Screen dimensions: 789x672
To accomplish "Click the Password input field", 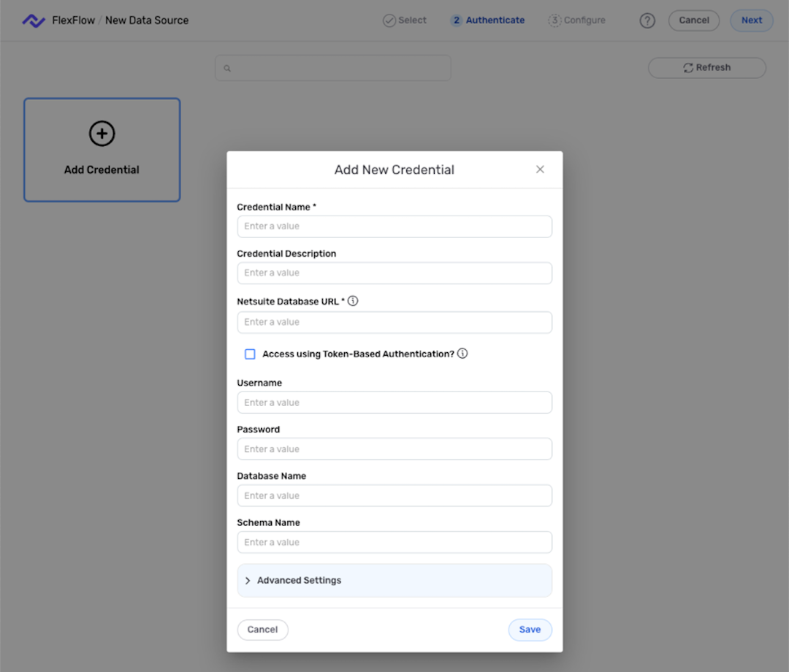I will 394,449.
